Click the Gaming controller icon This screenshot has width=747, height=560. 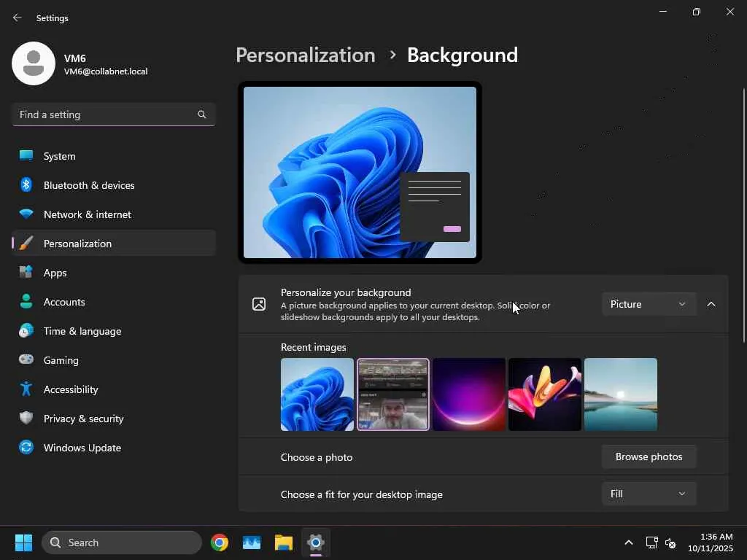(x=26, y=360)
